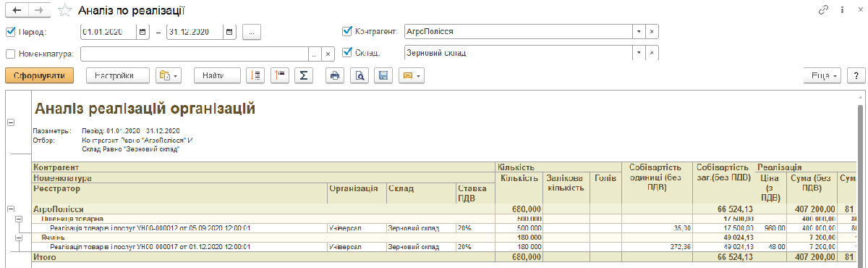Uncheck the Період checkbox
The image size is (868, 268).
[10, 32]
